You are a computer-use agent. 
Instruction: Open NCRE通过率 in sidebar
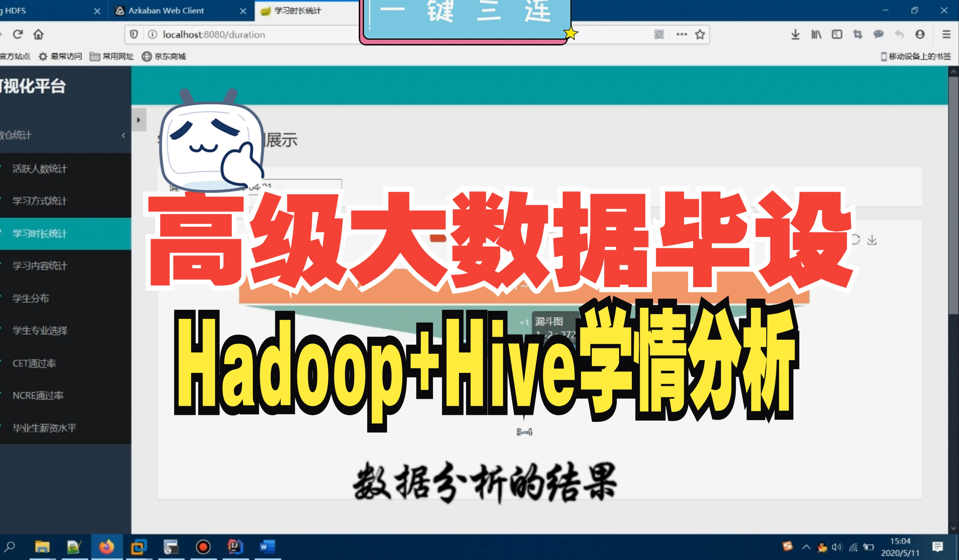(65, 395)
